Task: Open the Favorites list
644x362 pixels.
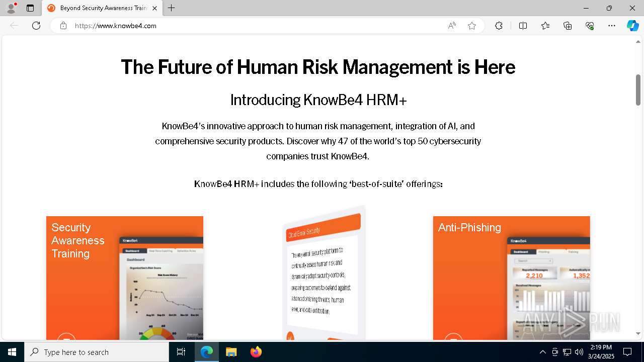Action: (x=545, y=26)
